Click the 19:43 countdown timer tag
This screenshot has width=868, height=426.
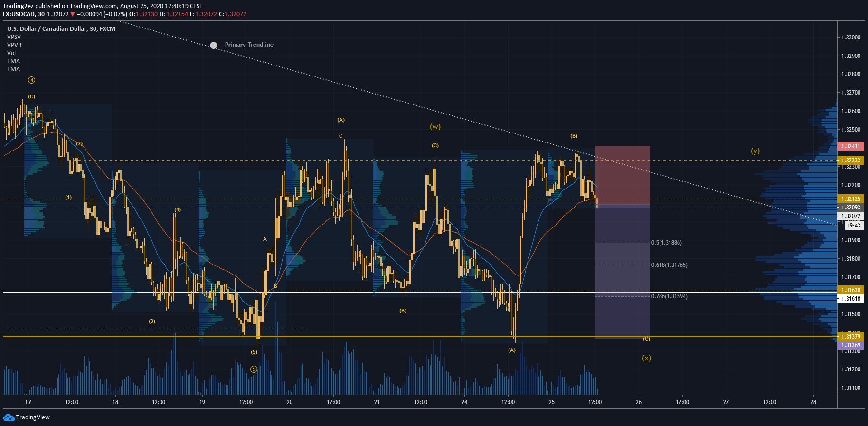(x=854, y=226)
